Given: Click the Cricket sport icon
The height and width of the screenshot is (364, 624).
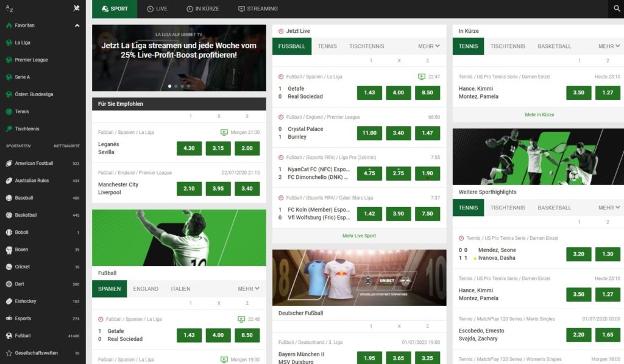Looking at the screenshot, I should [9, 267].
